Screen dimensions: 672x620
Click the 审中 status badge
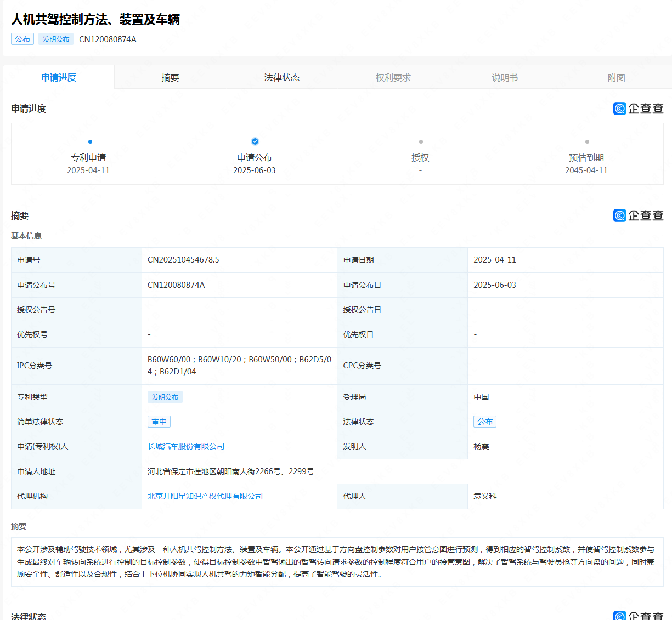coord(159,422)
